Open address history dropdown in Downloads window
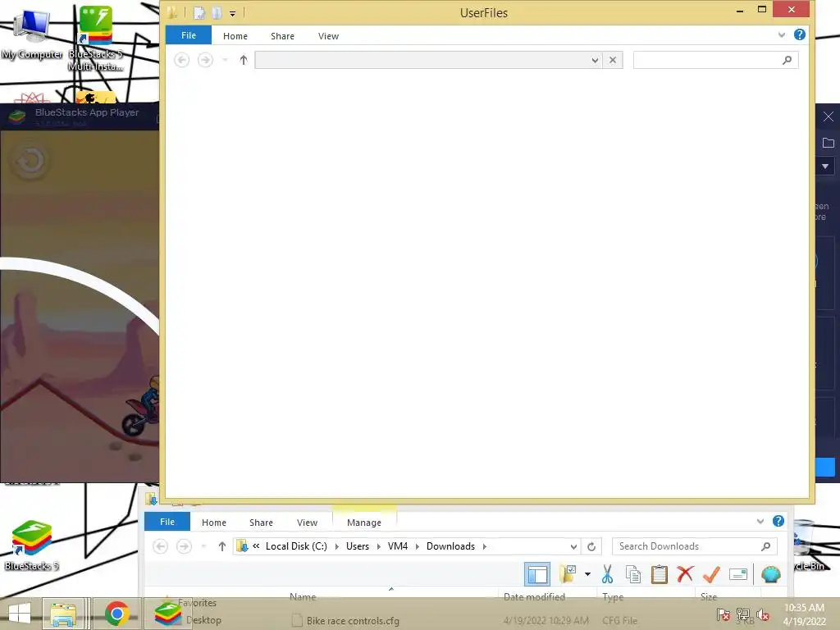Image resolution: width=840 pixels, height=630 pixels. tap(573, 546)
